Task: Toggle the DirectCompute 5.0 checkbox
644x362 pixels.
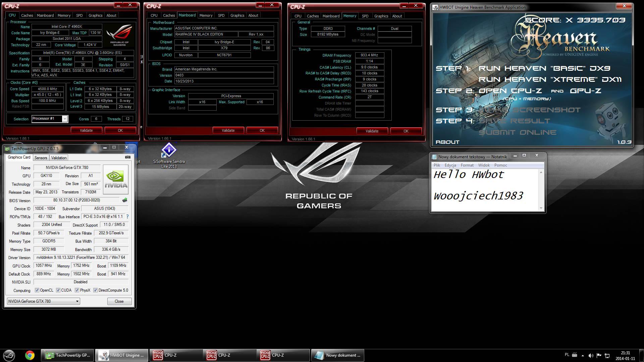Action: 95,290
